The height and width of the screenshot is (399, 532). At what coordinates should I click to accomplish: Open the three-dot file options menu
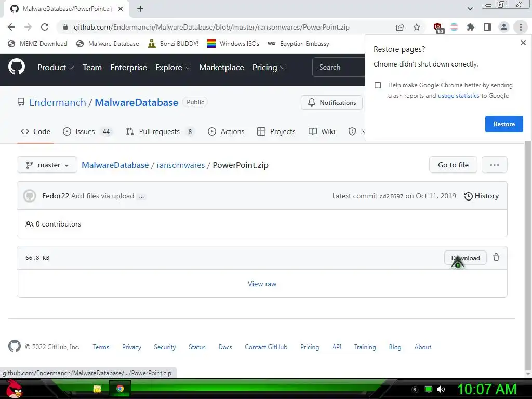pos(495,165)
